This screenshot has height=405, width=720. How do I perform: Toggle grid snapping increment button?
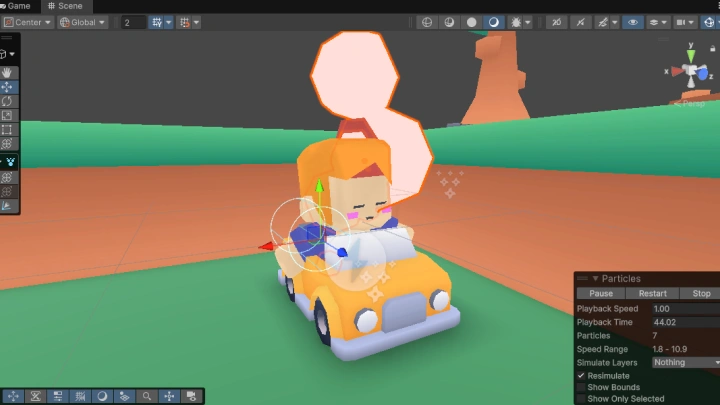pyautogui.click(x=185, y=22)
